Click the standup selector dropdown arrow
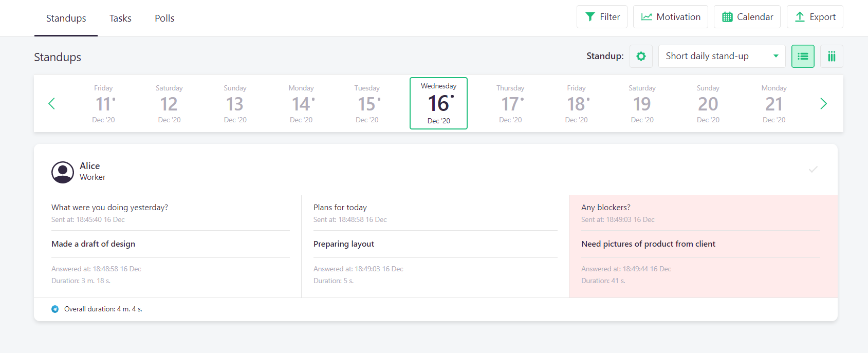Screen dimensions: 868x353 (776, 56)
